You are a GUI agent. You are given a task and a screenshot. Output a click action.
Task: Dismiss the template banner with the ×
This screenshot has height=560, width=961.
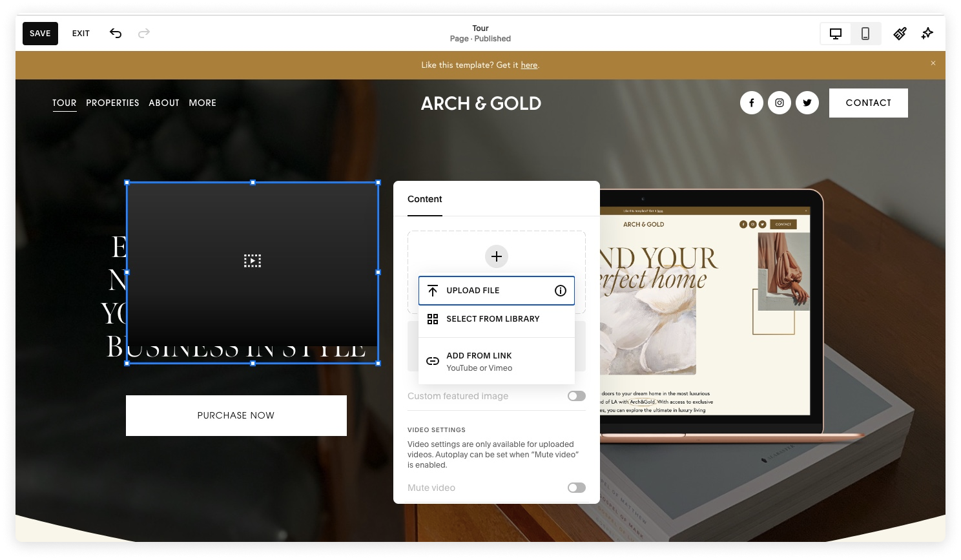click(933, 63)
